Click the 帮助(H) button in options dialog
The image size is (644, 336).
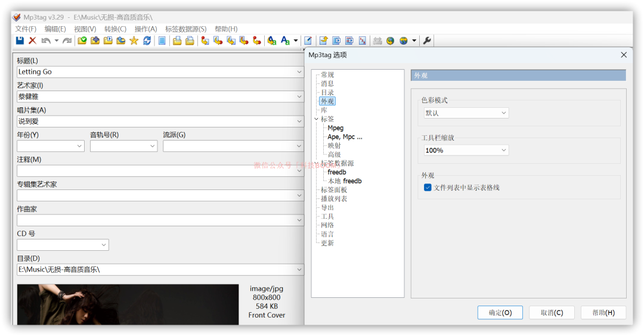point(603,313)
